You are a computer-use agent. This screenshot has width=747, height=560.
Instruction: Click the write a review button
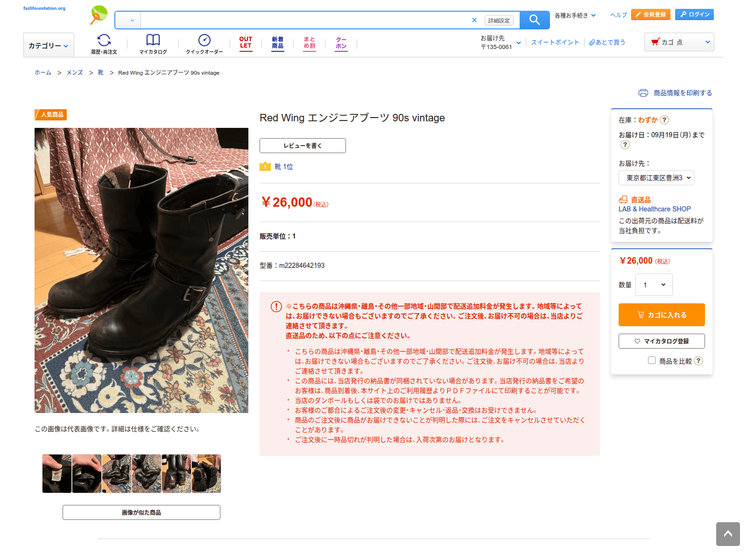[303, 146]
